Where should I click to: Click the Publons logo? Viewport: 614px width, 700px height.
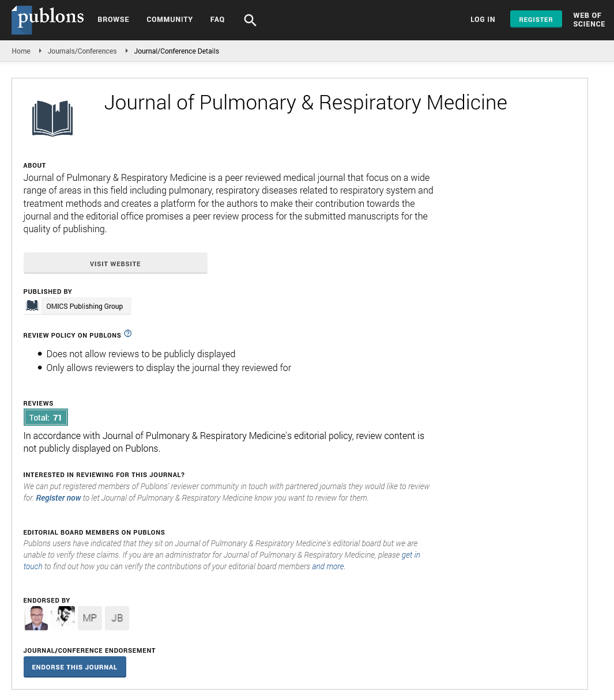pyautogui.click(x=48, y=19)
